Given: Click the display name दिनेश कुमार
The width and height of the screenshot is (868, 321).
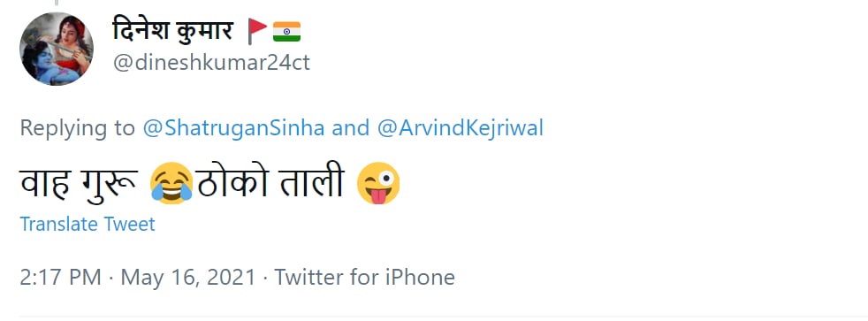Looking at the screenshot, I should (x=172, y=30).
